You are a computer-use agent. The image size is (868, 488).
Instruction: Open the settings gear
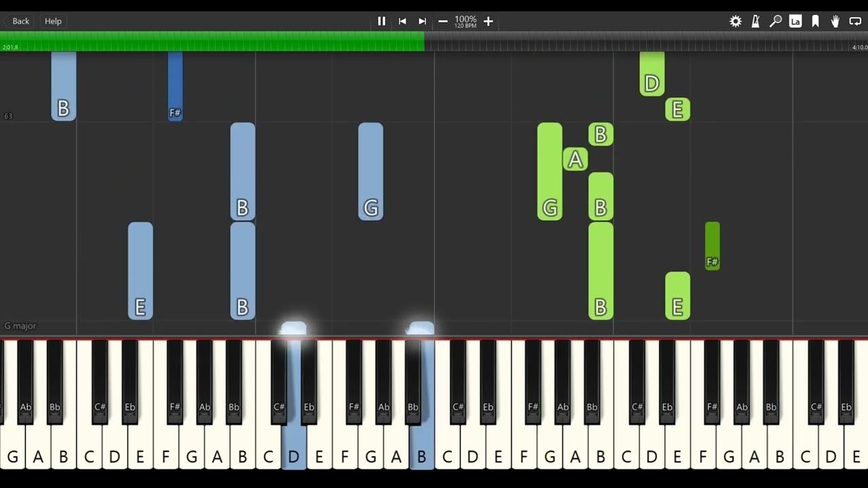736,21
